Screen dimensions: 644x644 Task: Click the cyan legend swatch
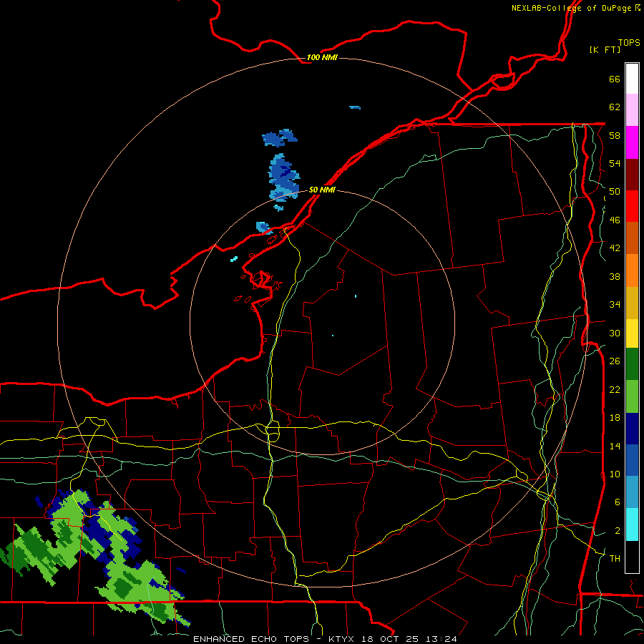(632, 525)
